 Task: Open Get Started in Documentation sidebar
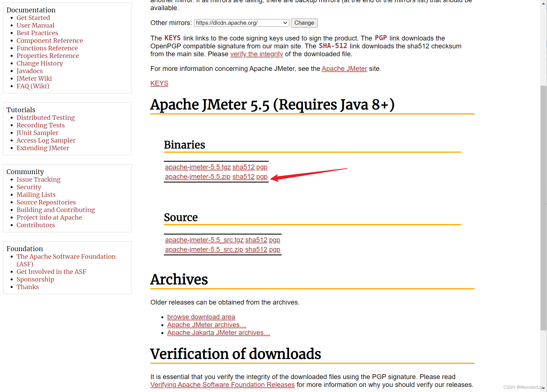pos(33,18)
